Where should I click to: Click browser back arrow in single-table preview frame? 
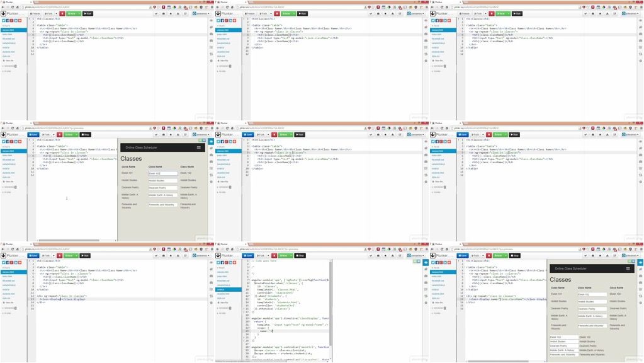[x=3, y=129]
